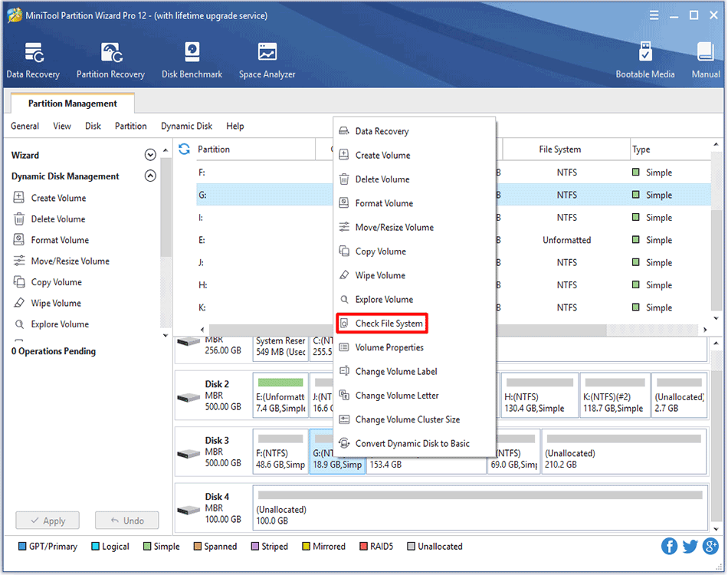This screenshot has height=575, width=728.
Task: Open the Manual
Action: [704, 60]
